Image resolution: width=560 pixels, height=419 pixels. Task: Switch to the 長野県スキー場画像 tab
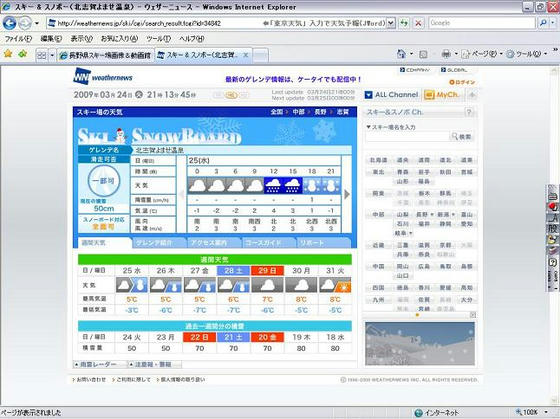pyautogui.click(x=106, y=55)
